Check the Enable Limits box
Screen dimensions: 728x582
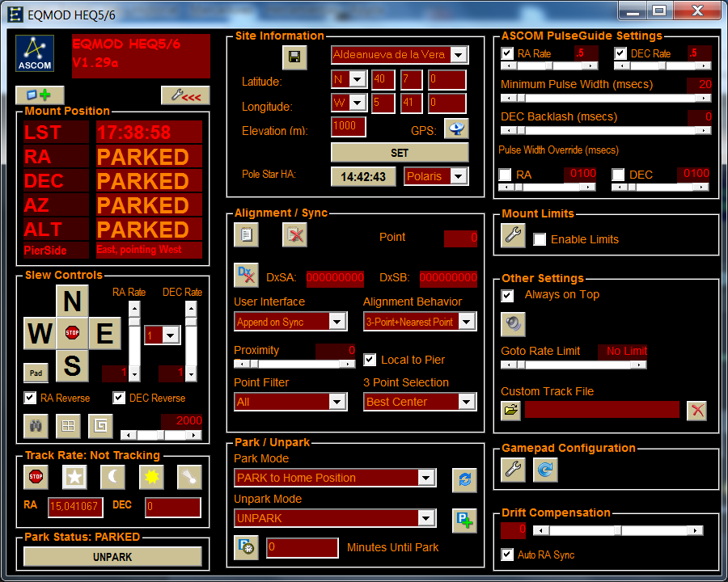click(540, 239)
